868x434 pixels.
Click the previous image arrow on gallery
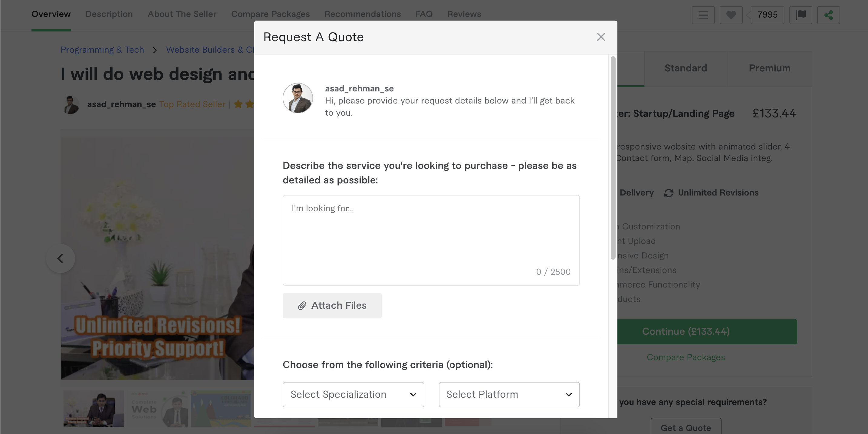60,258
